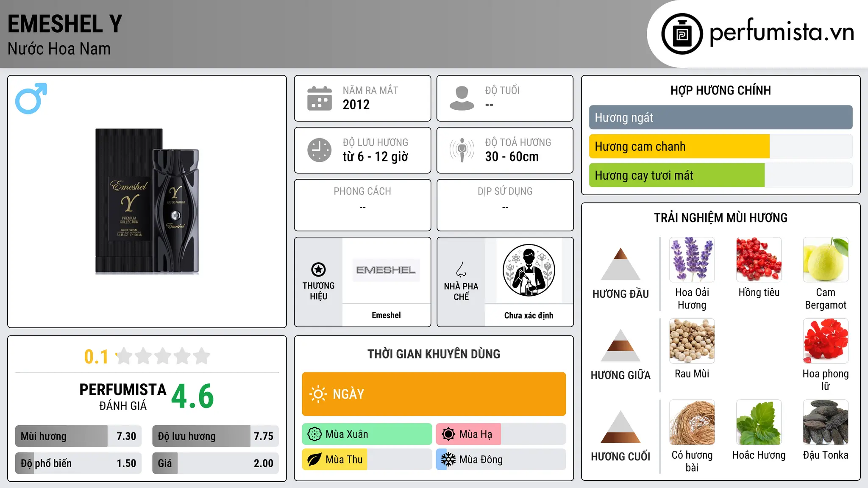868x488 pixels.
Task: Click the Dịp sử dụng card
Action: pos(505,205)
